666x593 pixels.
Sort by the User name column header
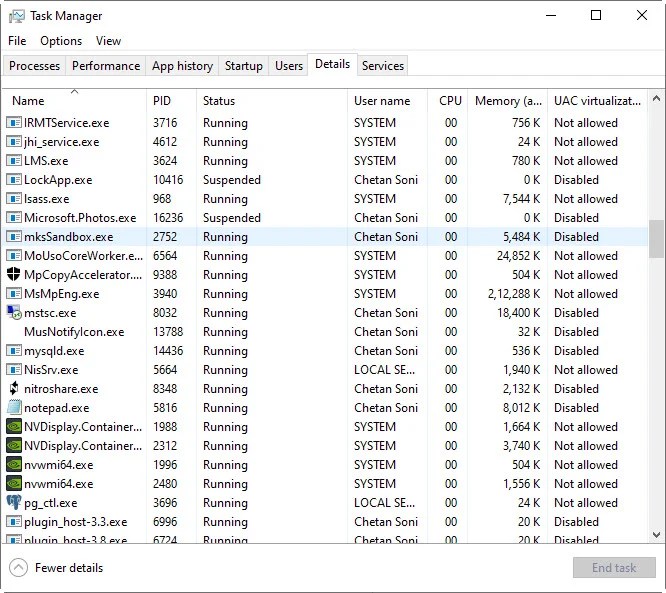coord(387,101)
